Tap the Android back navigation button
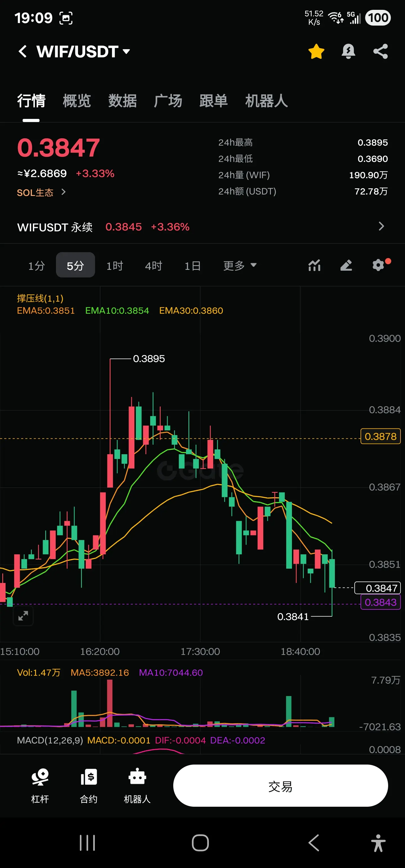The width and height of the screenshot is (405, 868). pyautogui.click(x=314, y=843)
